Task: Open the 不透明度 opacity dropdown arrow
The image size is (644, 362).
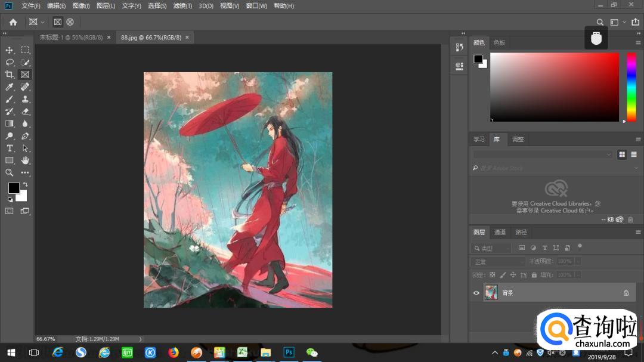Action: 577,261
